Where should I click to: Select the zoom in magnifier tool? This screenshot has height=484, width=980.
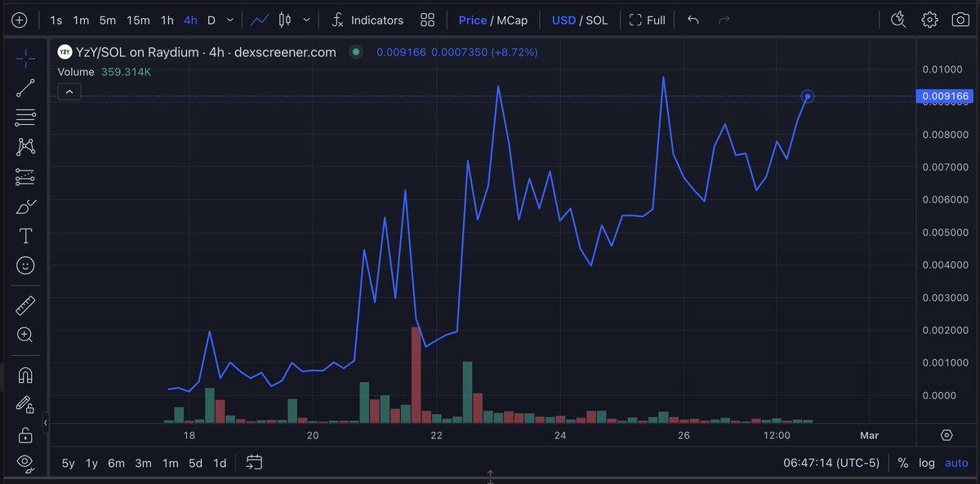(x=25, y=335)
